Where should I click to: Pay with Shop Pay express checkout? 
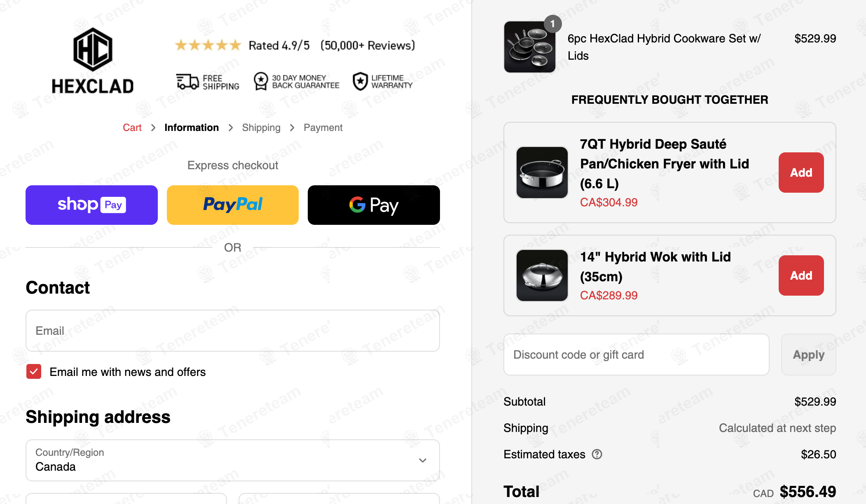(91, 205)
